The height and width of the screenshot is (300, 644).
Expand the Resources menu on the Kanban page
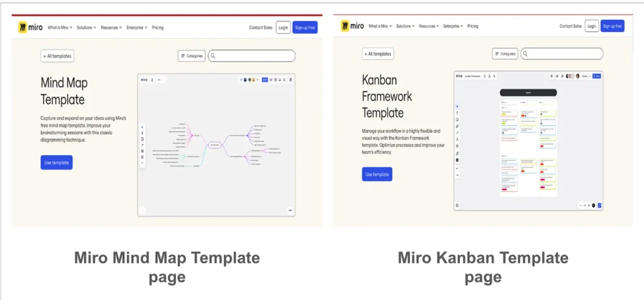click(x=429, y=26)
